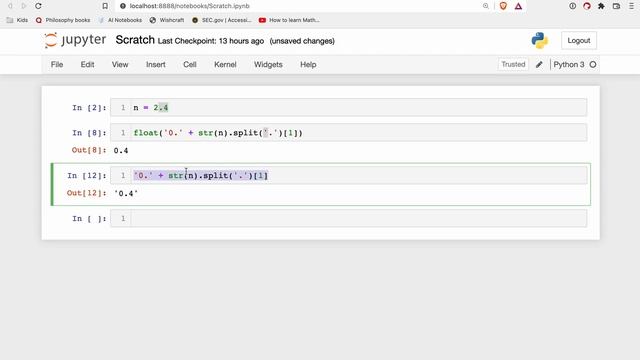Select the In [12] cell prompt
This screenshot has width=640, height=360.
tap(87, 176)
